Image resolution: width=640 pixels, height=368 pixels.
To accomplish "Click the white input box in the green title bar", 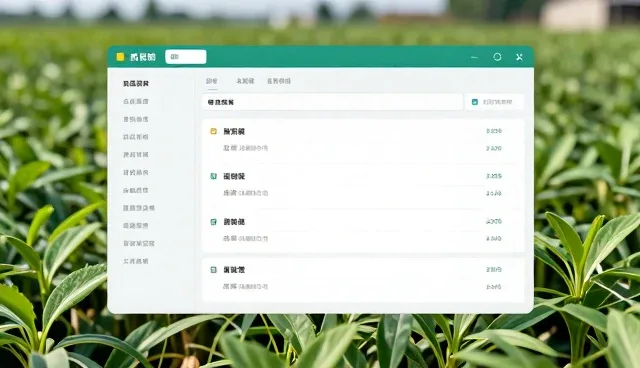I will (x=186, y=57).
